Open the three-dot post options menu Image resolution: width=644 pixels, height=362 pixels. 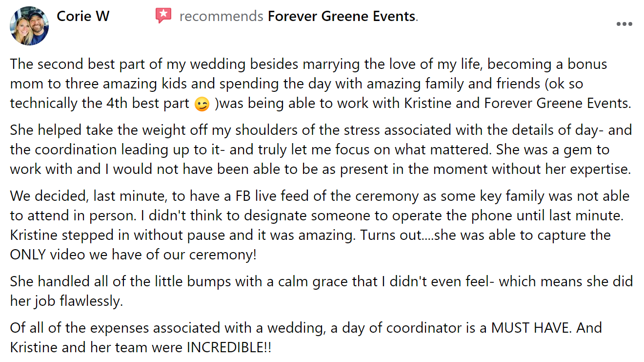pos(624,24)
